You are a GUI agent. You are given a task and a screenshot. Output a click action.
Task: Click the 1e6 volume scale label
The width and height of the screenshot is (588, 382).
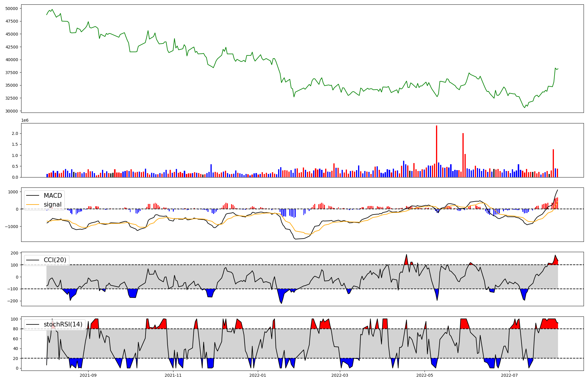tap(25, 120)
